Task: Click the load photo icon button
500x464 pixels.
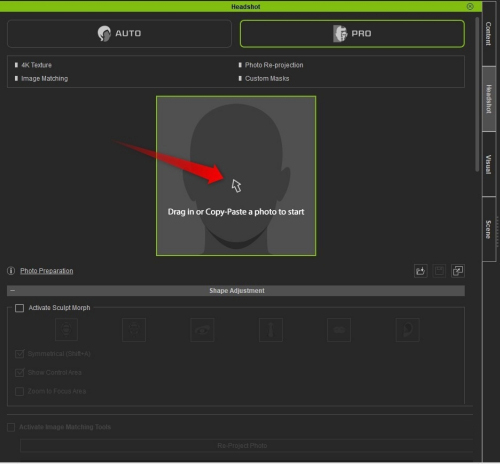Action: tap(421, 271)
